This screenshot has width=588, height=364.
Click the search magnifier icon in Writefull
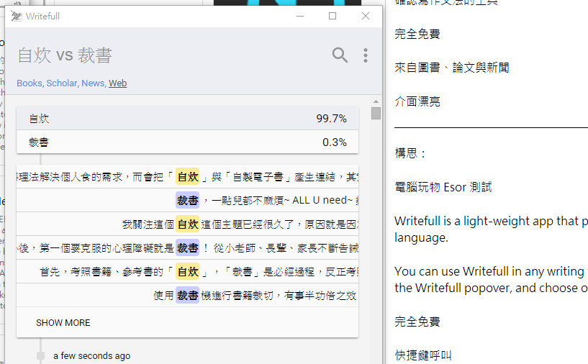340,55
